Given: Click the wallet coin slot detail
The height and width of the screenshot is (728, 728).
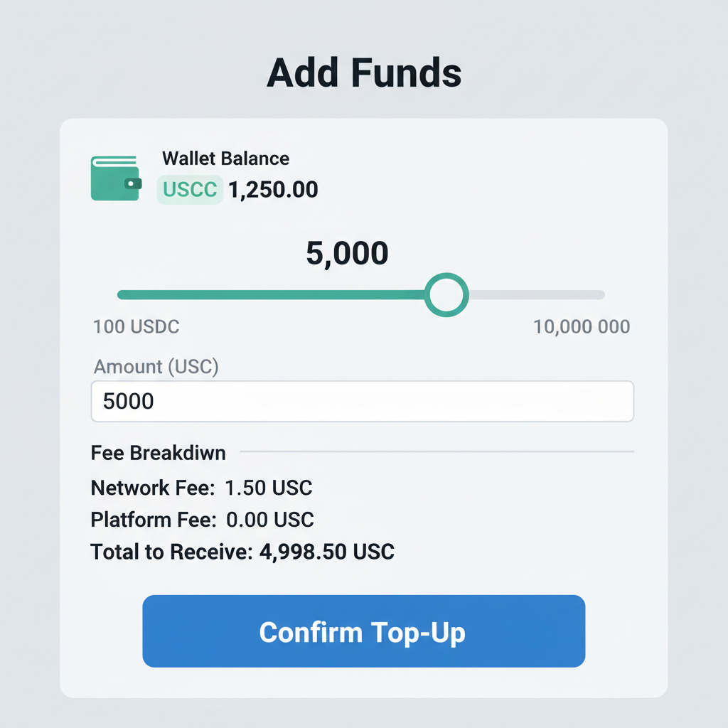Looking at the screenshot, I should click(x=134, y=183).
